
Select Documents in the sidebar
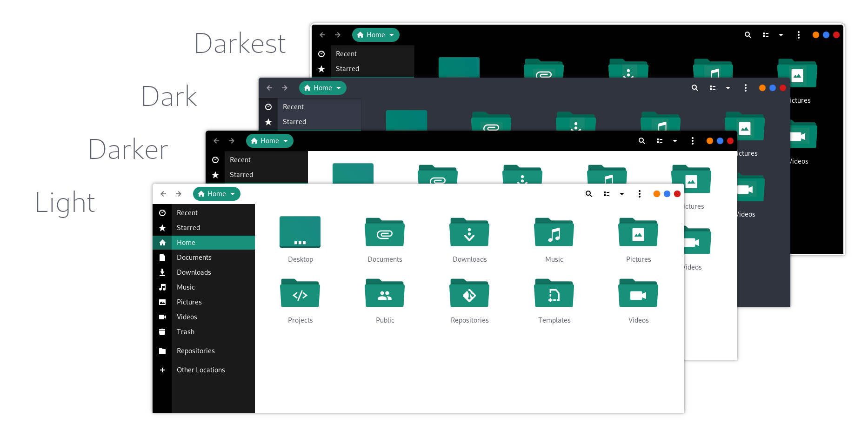pos(204,258)
